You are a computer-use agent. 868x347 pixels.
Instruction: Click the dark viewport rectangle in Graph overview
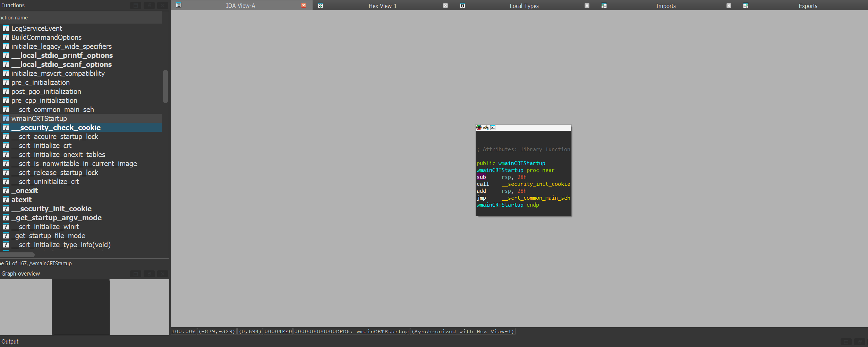point(81,307)
